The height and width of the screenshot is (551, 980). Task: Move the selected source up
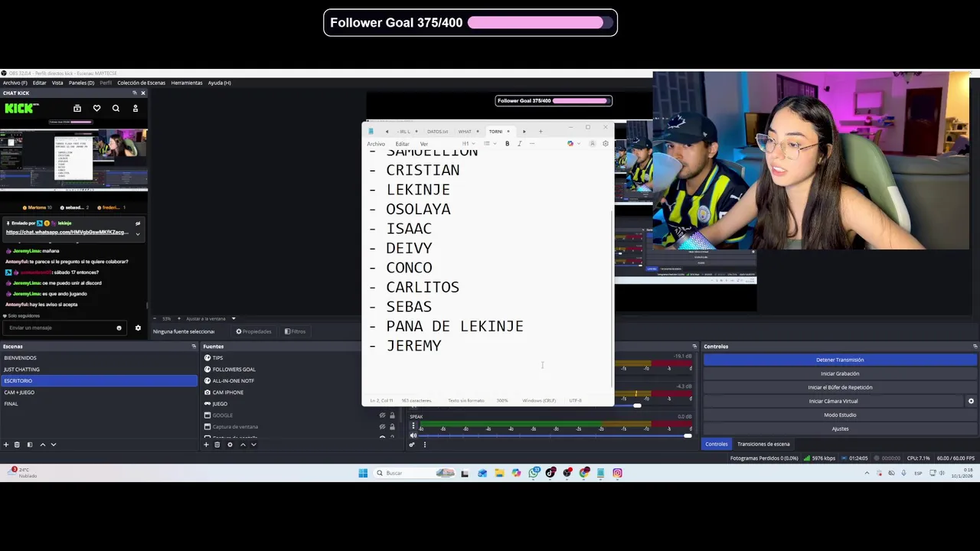(243, 445)
